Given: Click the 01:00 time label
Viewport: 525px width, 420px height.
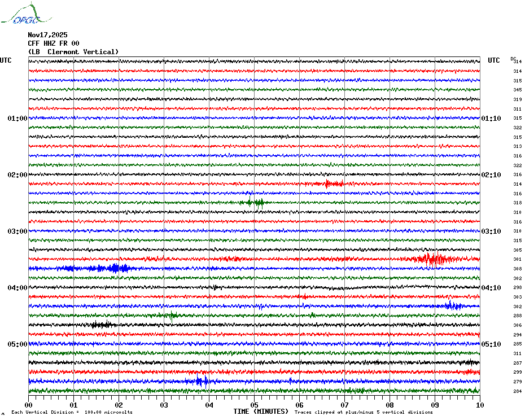Looking at the screenshot, I should [x=17, y=119].
